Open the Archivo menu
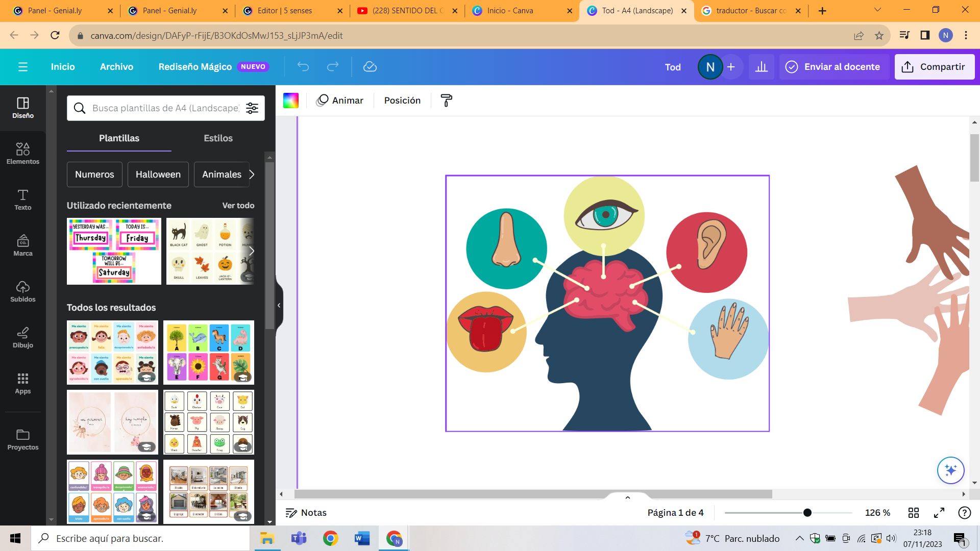The height and width of the screenshot is (551, 980). coord(116,67)
